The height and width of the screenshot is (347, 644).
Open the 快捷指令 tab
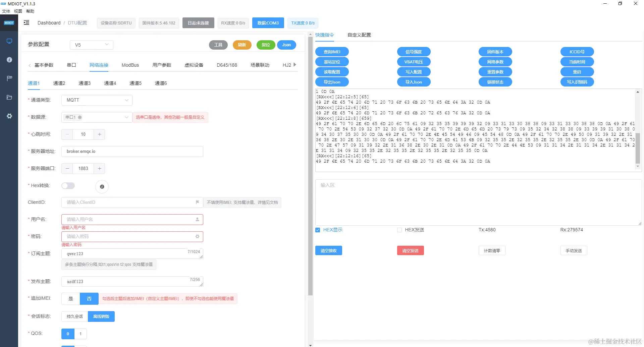pyautogui.click(x=325, y=35)
